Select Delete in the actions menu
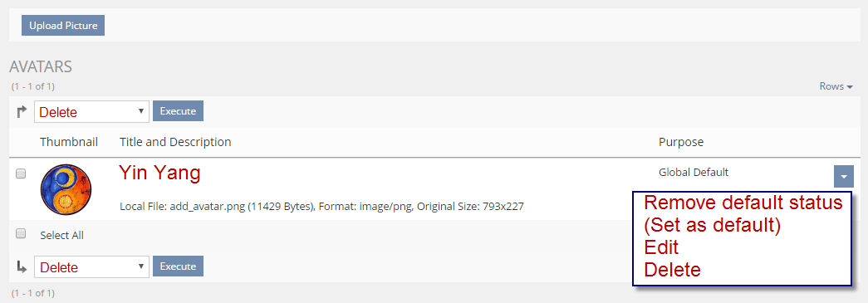868x303 pixels. coord(673,270)
